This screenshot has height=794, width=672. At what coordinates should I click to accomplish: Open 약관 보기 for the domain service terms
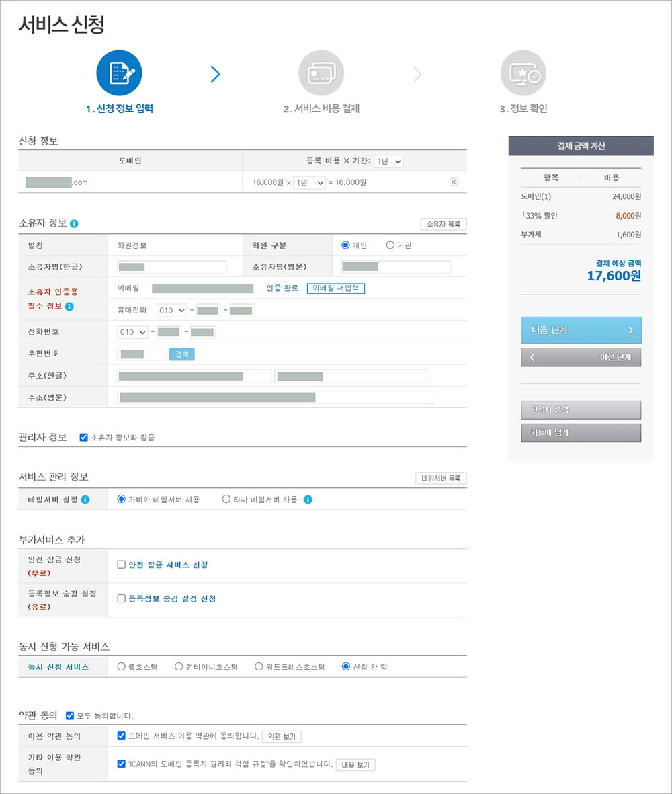coord(282,736)
